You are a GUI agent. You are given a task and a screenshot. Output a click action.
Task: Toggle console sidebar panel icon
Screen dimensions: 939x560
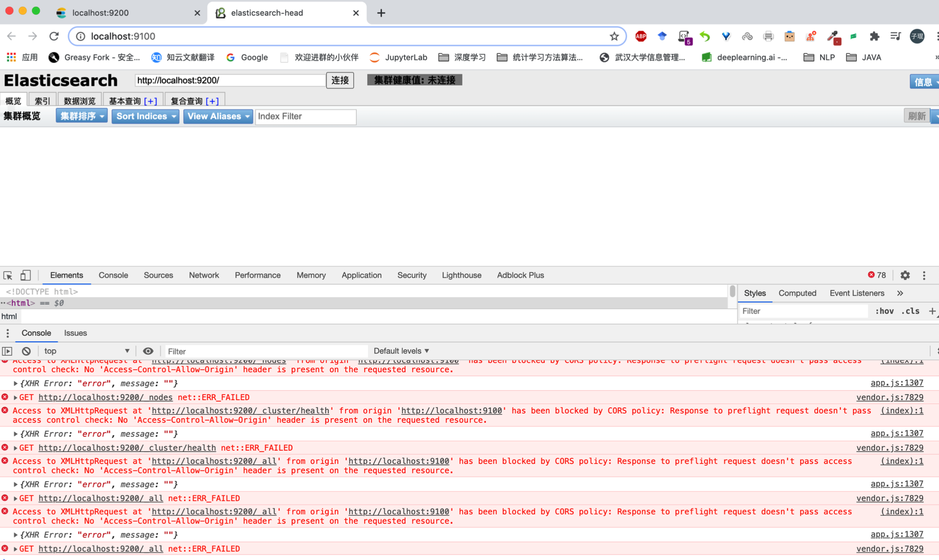pyautogui.click(x=7, y=351)
